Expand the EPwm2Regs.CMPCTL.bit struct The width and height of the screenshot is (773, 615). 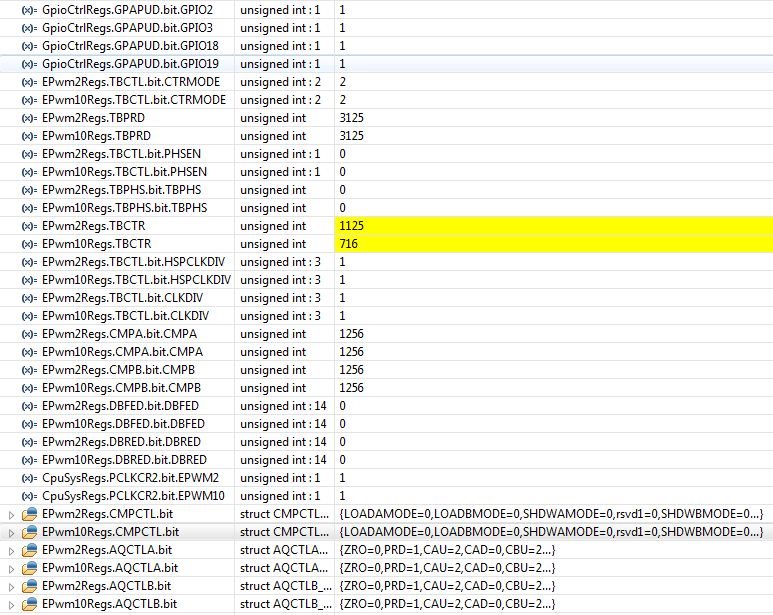pyautogui.click(x=11, y=515)
